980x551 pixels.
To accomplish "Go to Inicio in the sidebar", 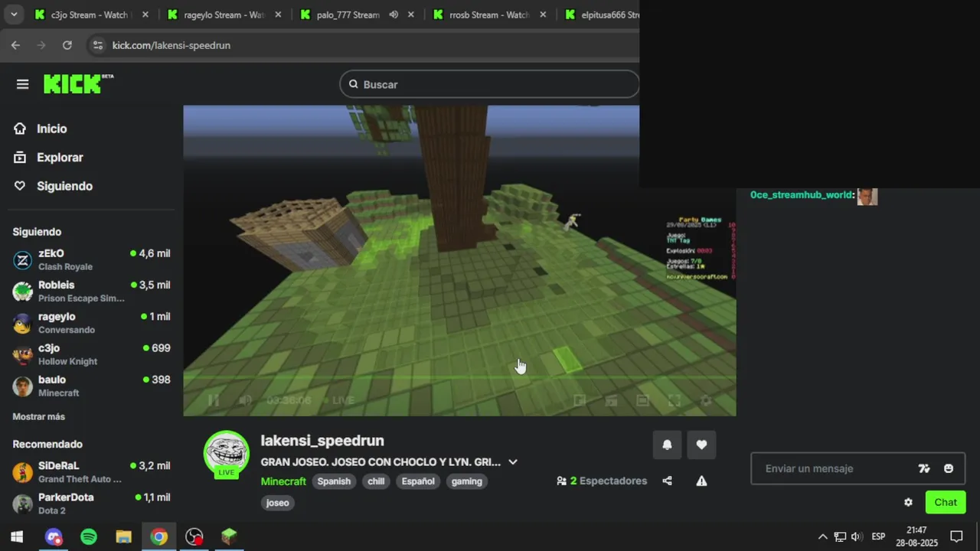I will (51, 129).
